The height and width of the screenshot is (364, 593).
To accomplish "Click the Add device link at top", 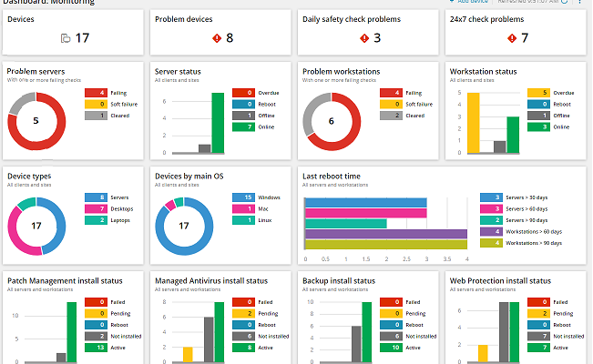I will point(469,2).
